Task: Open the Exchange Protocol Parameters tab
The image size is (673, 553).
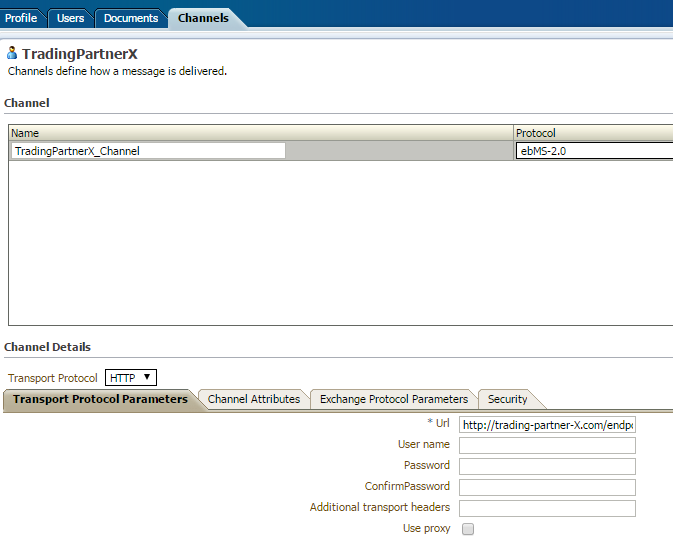Action: [x=394, y=399]
